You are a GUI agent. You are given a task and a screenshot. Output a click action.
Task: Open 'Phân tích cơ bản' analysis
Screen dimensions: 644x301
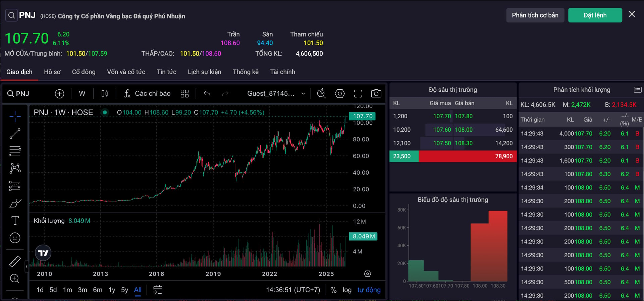click(x=535, y=15)
